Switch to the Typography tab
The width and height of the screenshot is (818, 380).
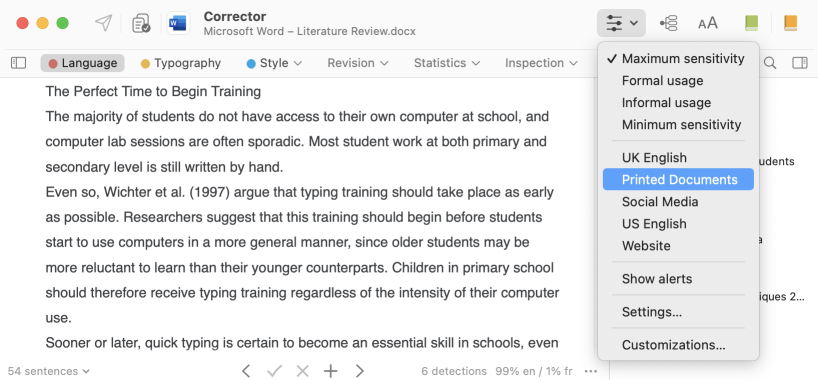pos(181,63)
